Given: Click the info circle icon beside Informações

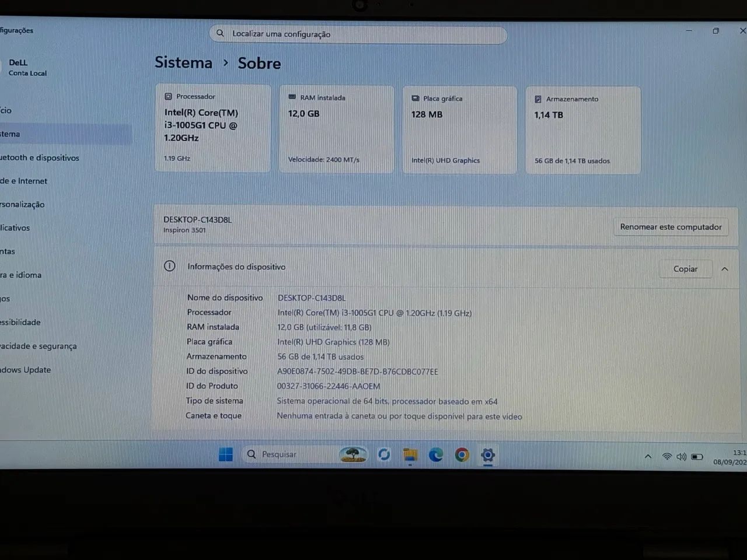Looking at the screenshot, I should [169, 266].
